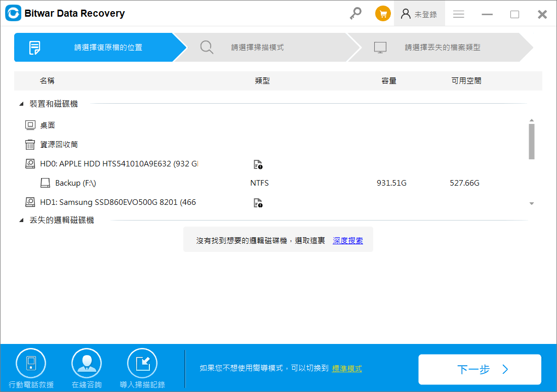Image resolution: width=557 pixels, height=392 pixels.
Task: Open the key activation icon
Action: click(355, 14)
